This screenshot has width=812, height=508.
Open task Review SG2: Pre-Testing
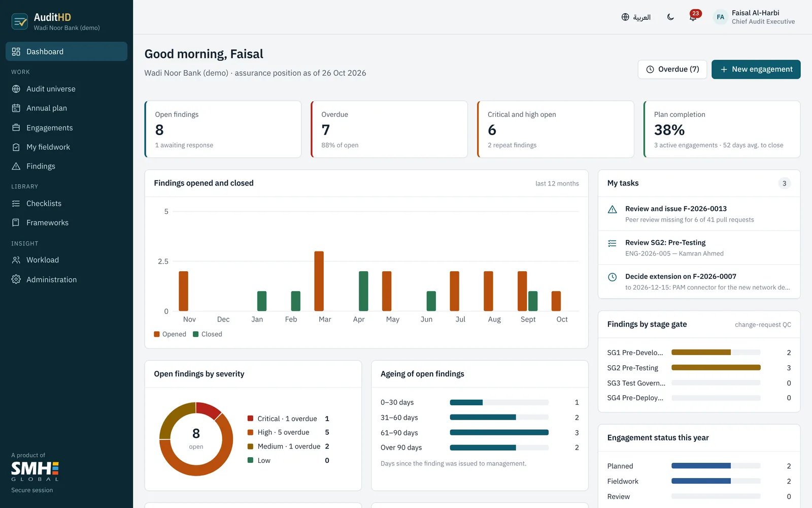coord(699,248)
